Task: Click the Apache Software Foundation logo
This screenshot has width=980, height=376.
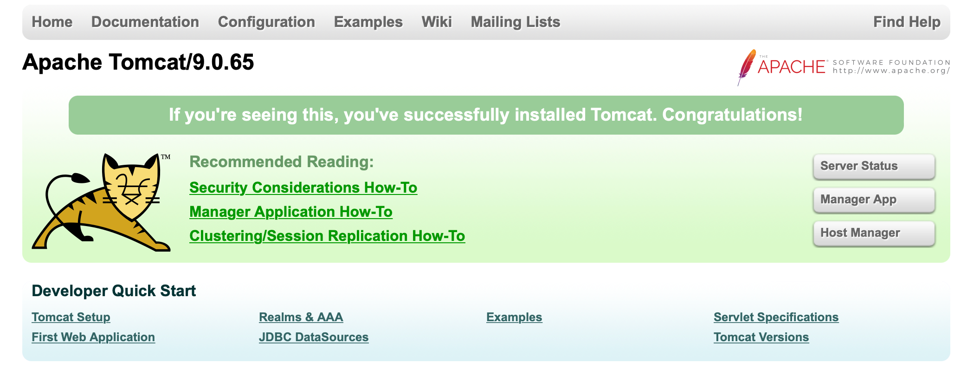Action: click(844, 67)
